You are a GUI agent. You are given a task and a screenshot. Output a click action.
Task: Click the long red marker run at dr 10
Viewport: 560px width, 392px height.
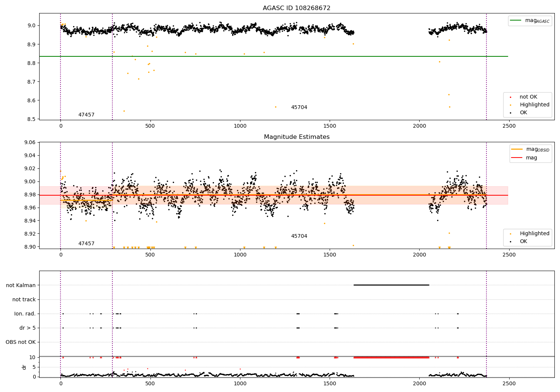click(391, 358)
